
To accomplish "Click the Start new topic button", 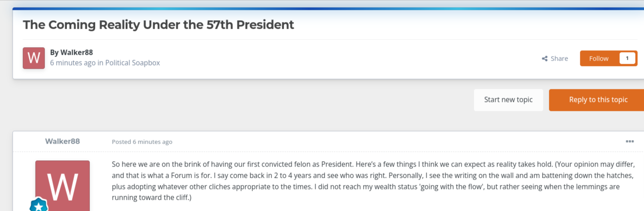I will click(x=508, y=100).
